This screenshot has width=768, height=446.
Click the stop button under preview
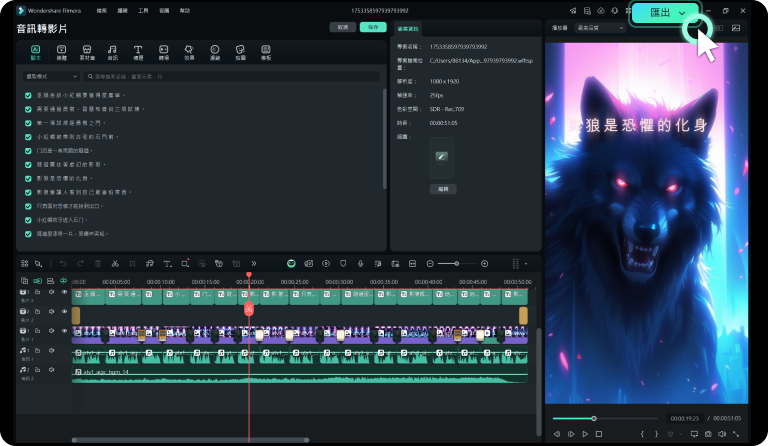click(x=599, y=434)
